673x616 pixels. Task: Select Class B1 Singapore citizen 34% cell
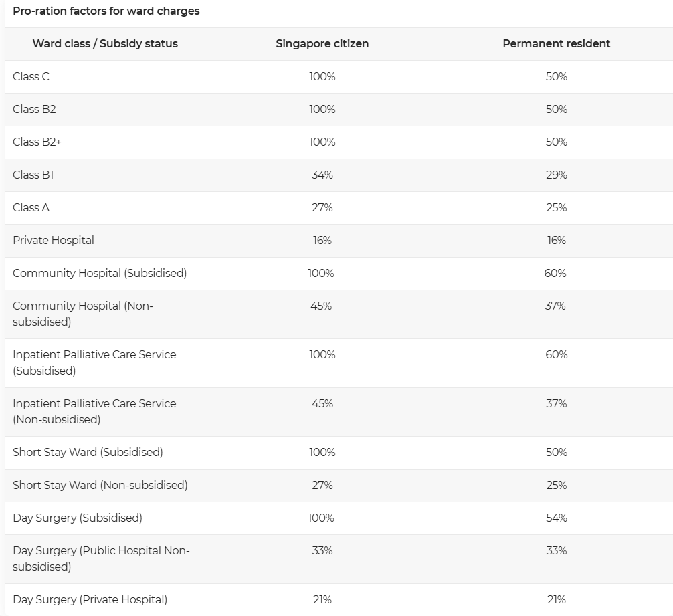[x=322, y=175]
